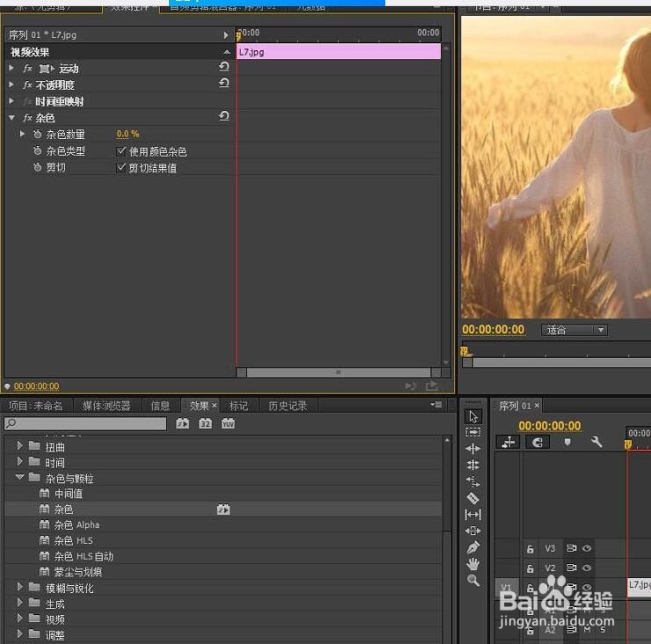Expand the 不透明度 effect properties
This screenshot has width=651, height=644.
point(11,84)
